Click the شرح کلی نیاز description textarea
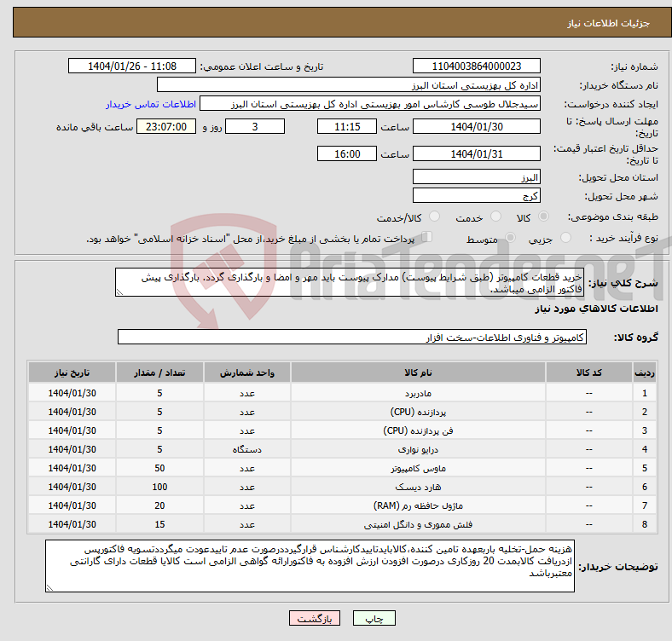Screen dimensions: 672x641 (x=350, y=282)
